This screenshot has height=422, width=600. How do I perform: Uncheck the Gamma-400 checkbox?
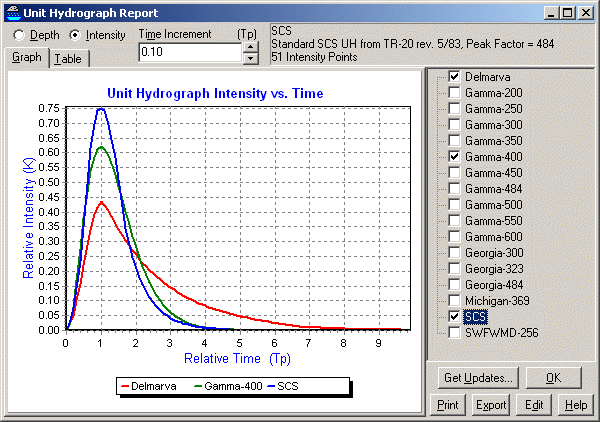tap(455, 157)
